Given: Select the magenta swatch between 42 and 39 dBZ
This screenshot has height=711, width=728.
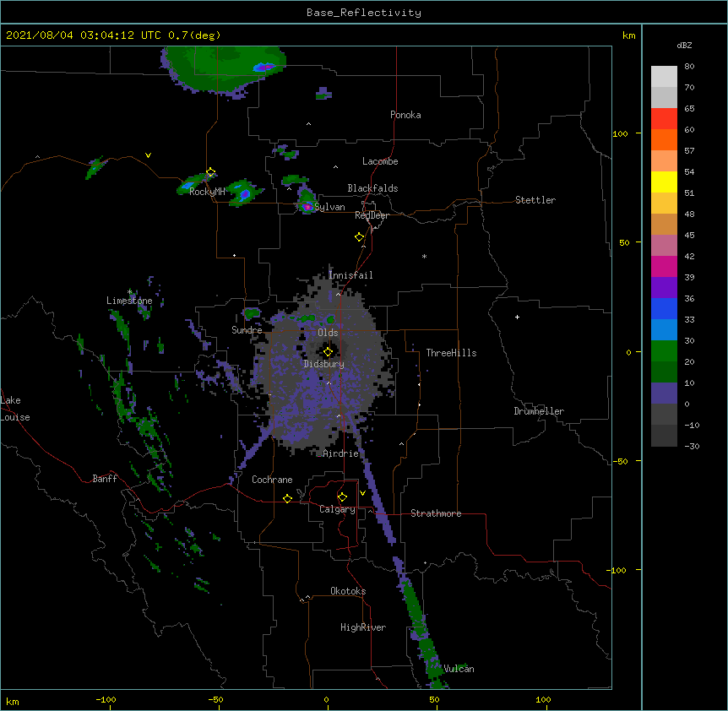Looking at the screenshot, I should click(x=664, y=266).
